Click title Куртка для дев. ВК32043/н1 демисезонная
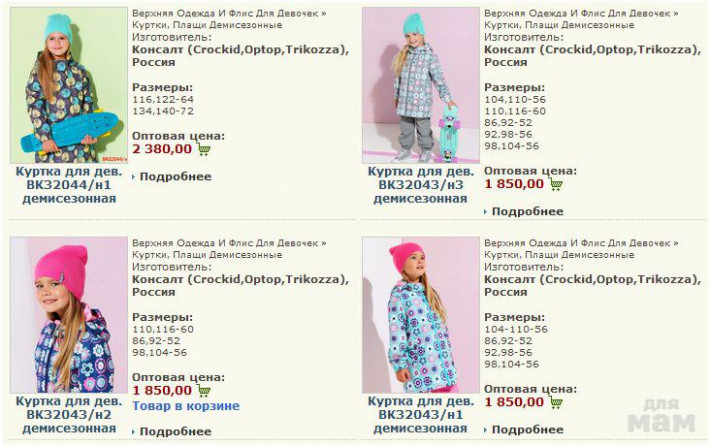Image resolution: width=710 pixels, height=446 pixels. click(421, 415)
